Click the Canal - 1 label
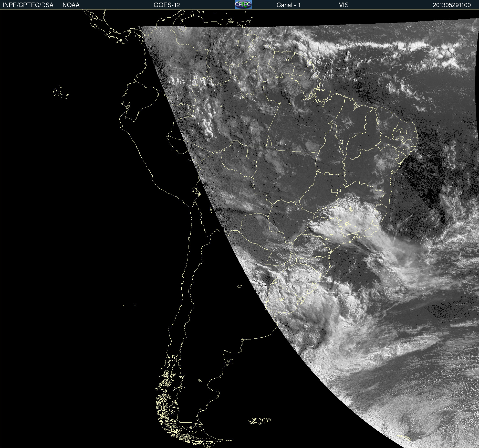Screen dimensions: 479x448 (288, 5)
